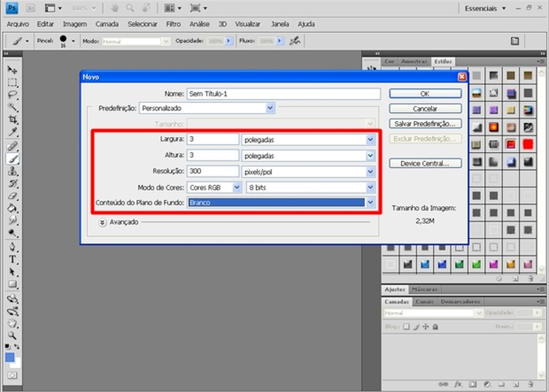The image size is (549, 392).
Task: Select the Crop tool in the toolbox
Action: [13, 120]
